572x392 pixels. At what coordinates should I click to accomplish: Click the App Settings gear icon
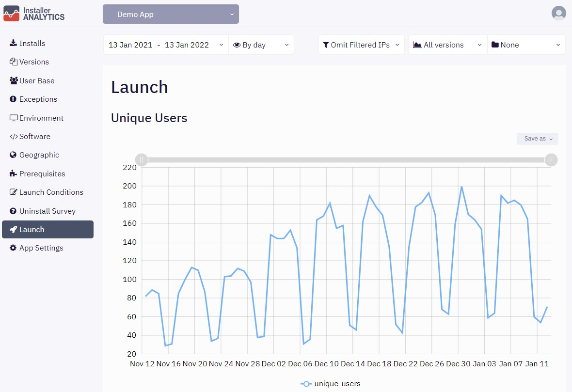(13, 248)
